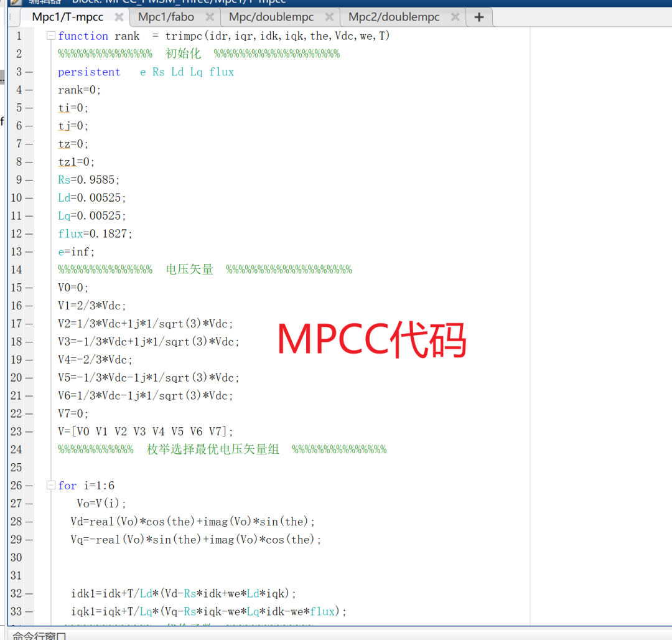Switch to the Mpc1/fabo tab
The width and height of the screenshot is (672, 640).
(x=166, y=17)
